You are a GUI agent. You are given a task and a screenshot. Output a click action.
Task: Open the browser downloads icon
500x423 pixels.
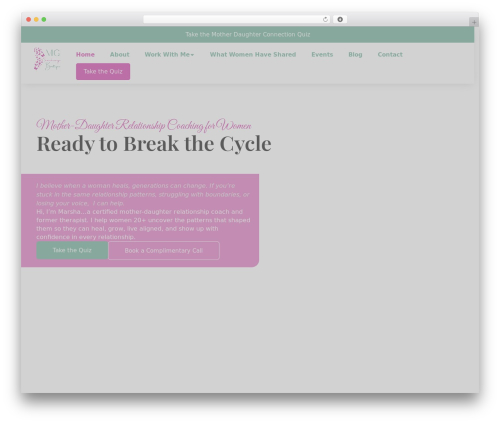point(340,20)
